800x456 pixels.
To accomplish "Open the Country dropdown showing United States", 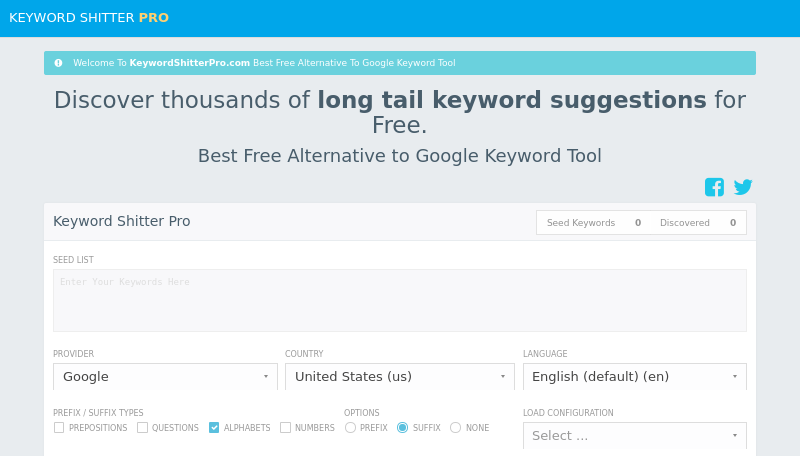I will (x=399, y=376).
